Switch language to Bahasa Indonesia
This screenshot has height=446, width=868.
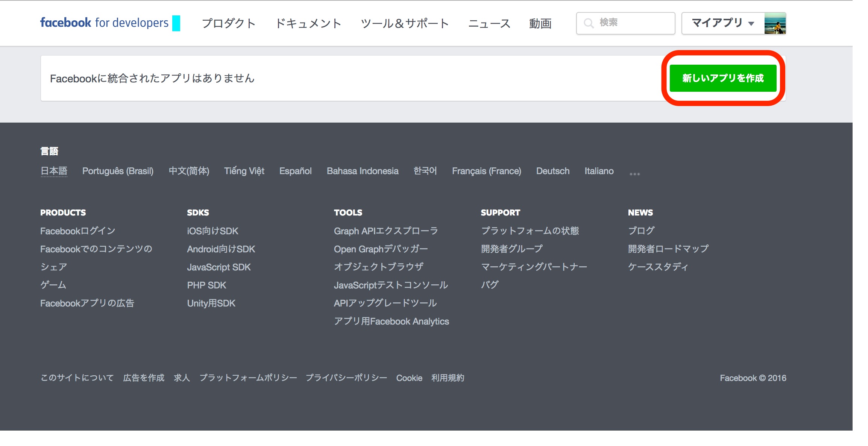pos(363,171)
